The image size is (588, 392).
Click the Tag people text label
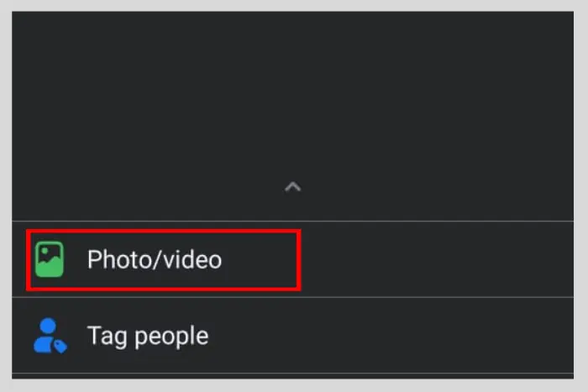pyautogui.click(x=148, y=336)
